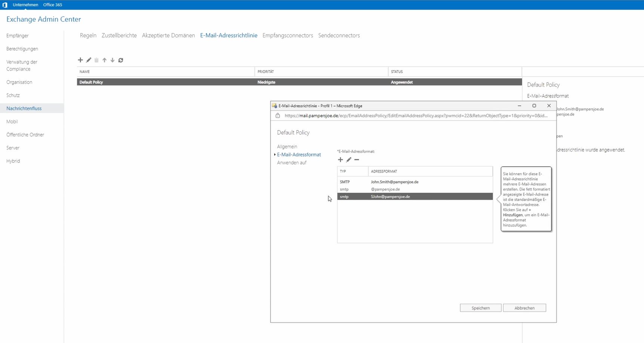Click Office 365 in the top bar
The image size is (644, 343).
coord(53,5)
